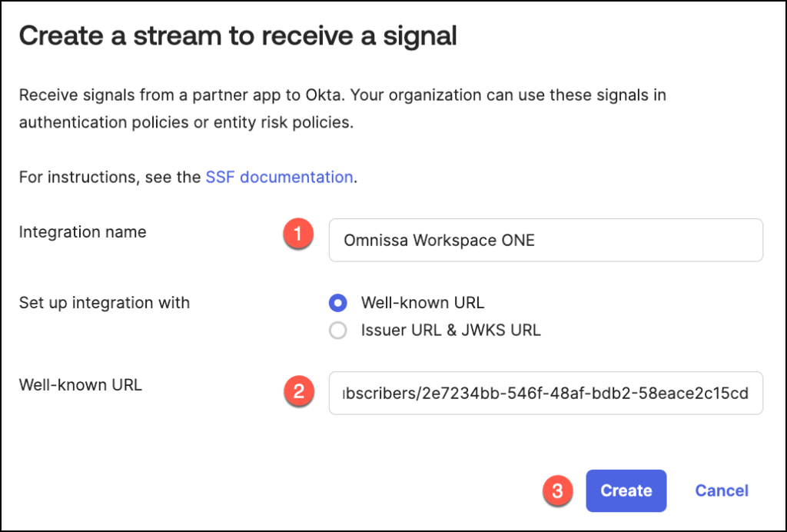Screen dimensions: 787x532
Task: Click the 'Receive signals from a partner app' description
Action: [x=342, y=95]
